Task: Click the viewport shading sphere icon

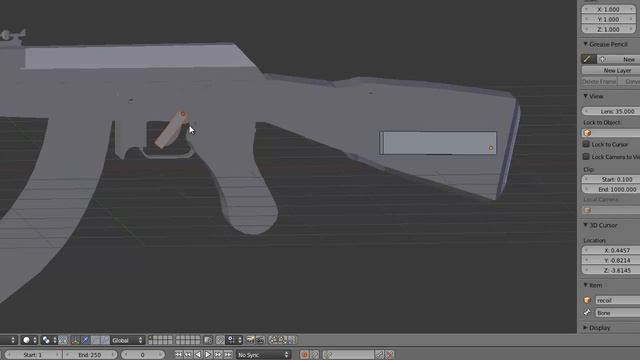Action: 29,340
